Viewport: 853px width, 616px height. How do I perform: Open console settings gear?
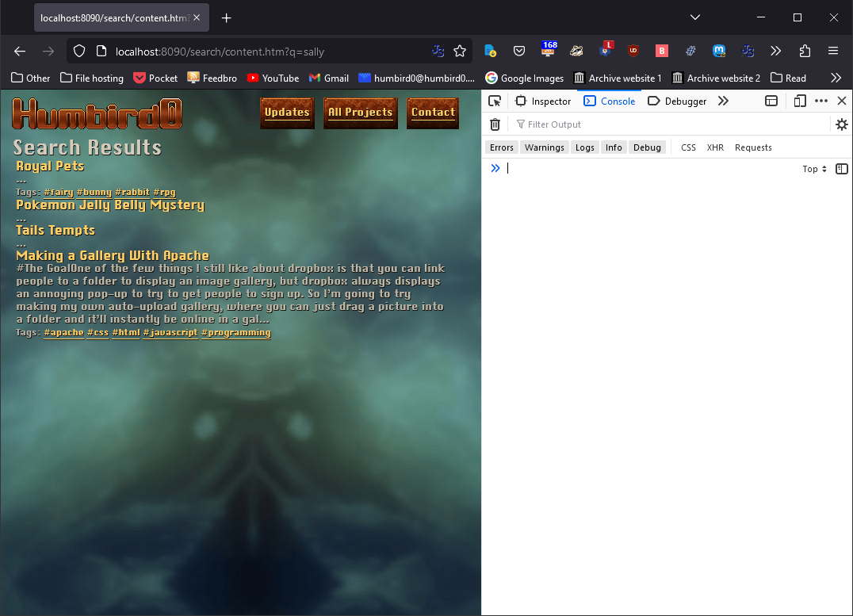click(x=841, y=124)
